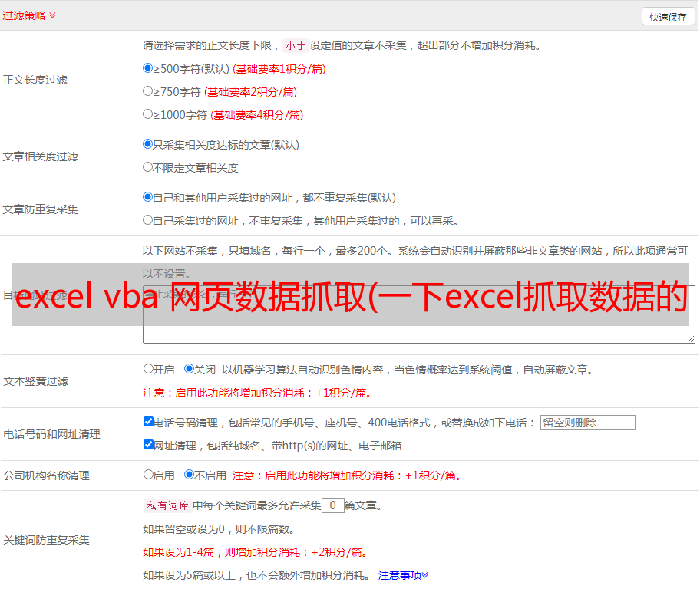Click the 公司机构名称清理 row label
This screenshot has height=589, width=700.
46,475
